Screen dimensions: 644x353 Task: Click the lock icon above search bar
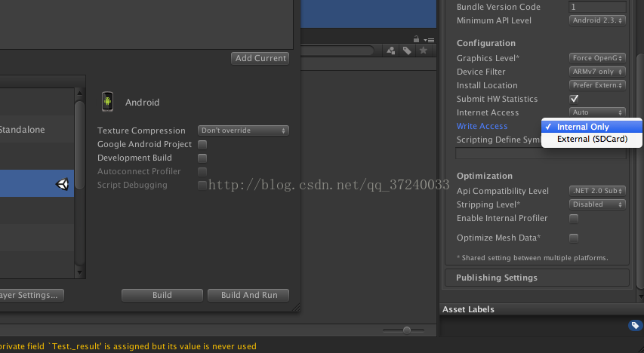[416, 39]
